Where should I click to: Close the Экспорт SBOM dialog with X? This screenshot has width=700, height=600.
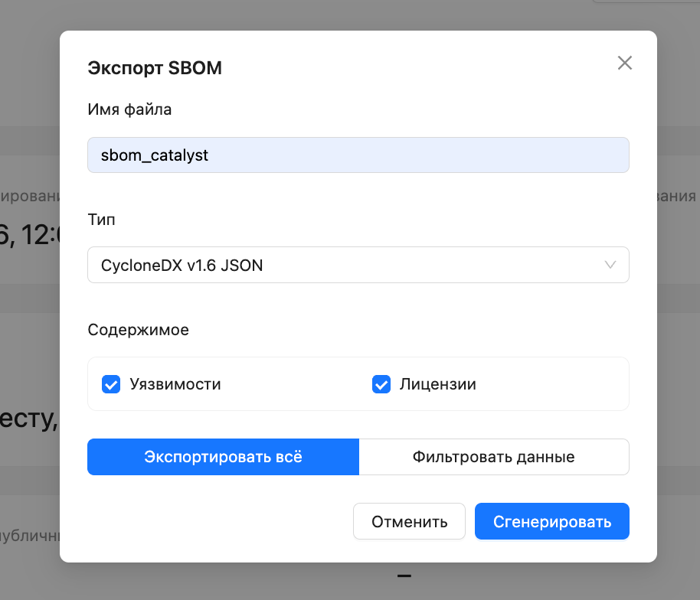(625, 64)
